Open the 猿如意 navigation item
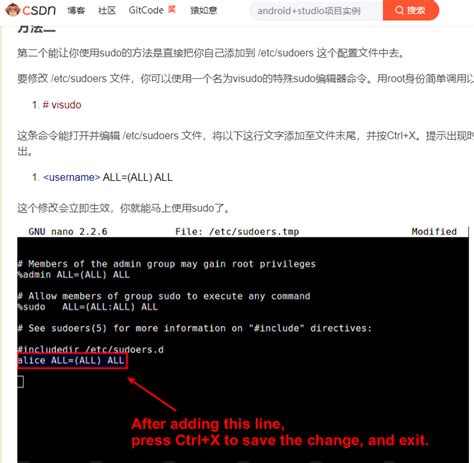 tap(203, 10)
